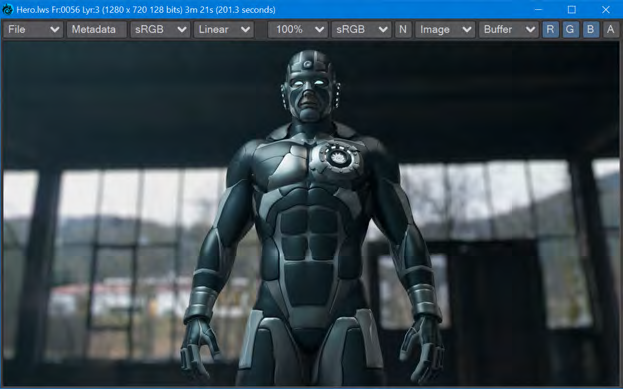Close the Hero.lws render window
The image size is (623, 389).
point(606,10)
